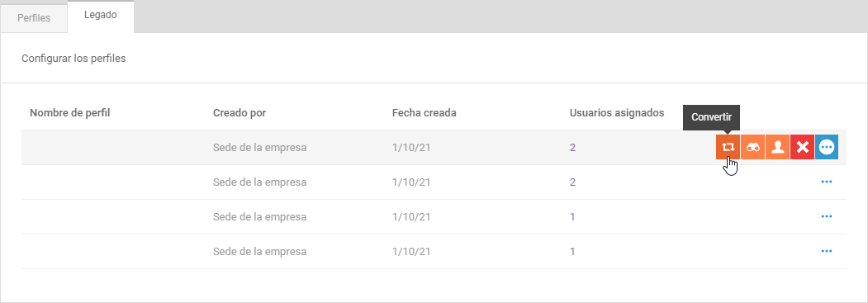Screen dimensions: 868x303
Task: Click the 1/10/21 date in highlighted row
Action: (410, 148)
